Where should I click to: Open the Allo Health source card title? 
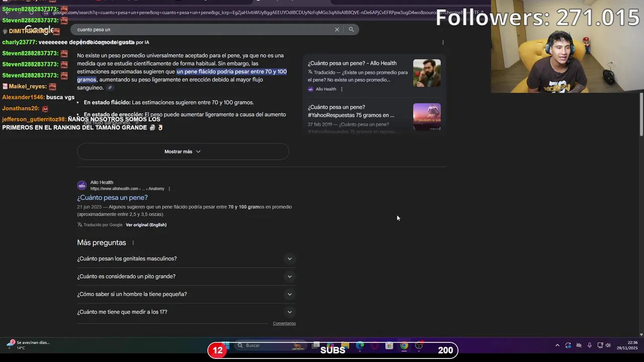pyautogui.click(x=352, y=63)
